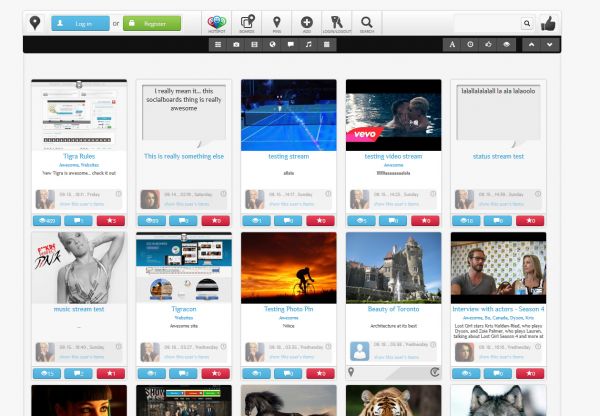Open 'status stream test' title link
Viewport: 600px width, 416px height.
point(498,156)
